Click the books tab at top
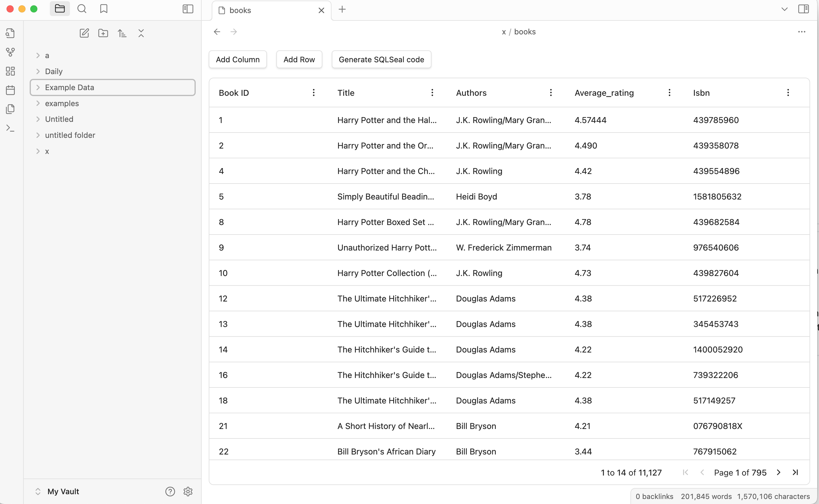The image size is (819, 504). tap(270, 10)
